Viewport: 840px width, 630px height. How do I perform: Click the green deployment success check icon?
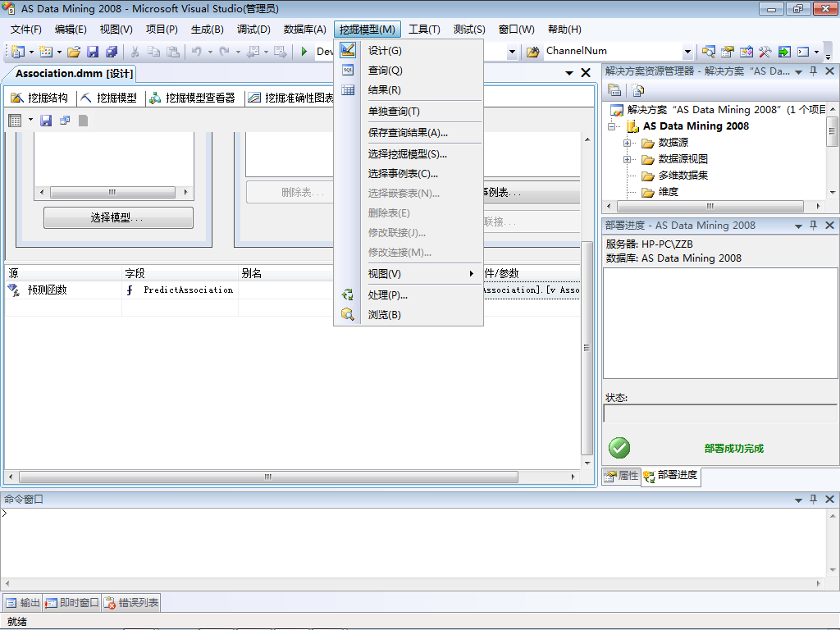[619, 448]
